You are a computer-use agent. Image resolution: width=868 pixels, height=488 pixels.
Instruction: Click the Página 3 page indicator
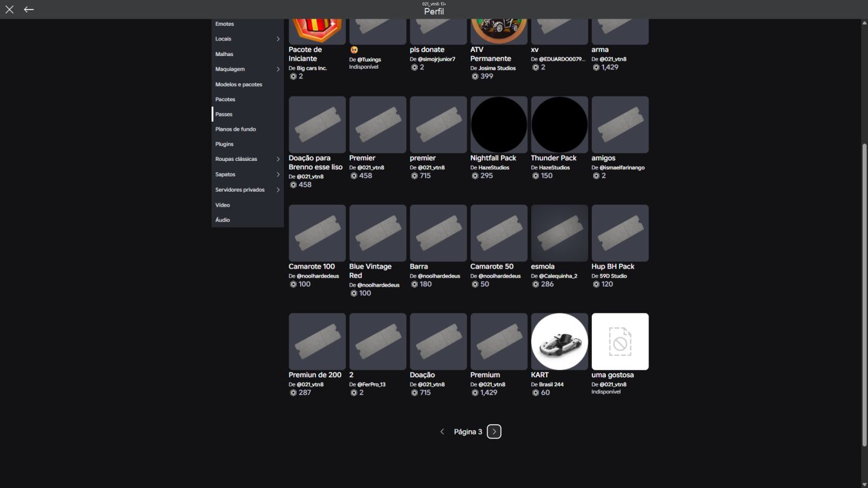(x=468, y=432)
